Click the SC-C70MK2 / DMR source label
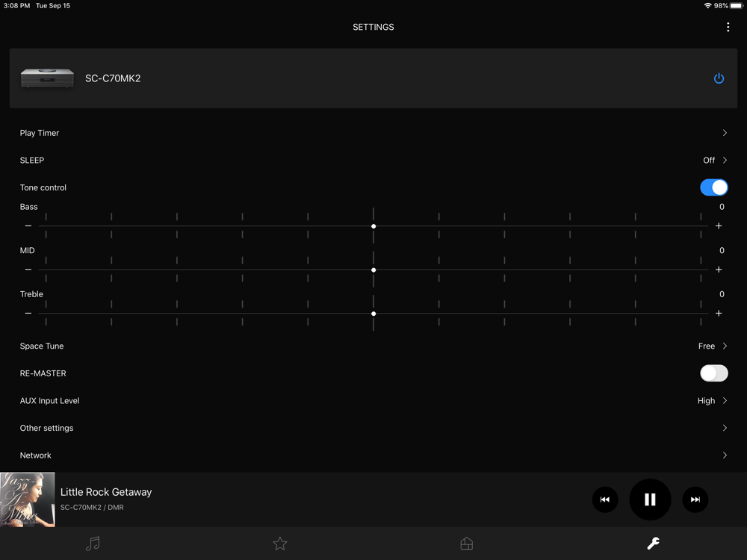 point(92,508)
